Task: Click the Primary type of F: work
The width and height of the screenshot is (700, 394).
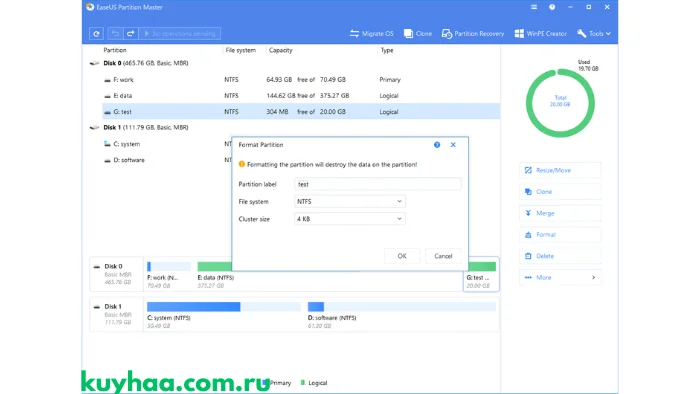Action: 390,79
